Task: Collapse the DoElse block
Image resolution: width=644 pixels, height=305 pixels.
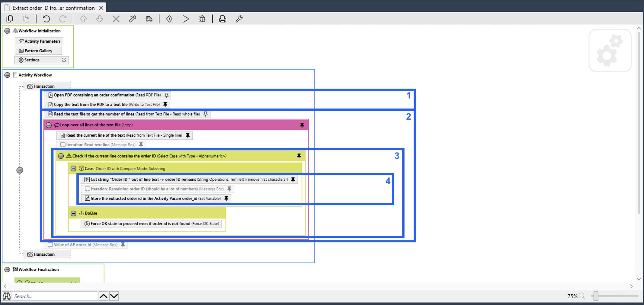Action: point(73,213)
